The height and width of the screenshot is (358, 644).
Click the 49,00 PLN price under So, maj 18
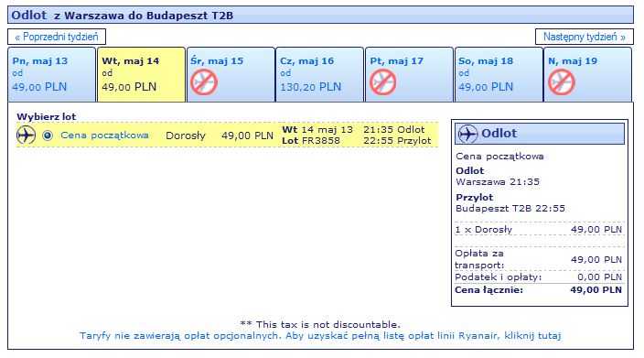coord(486,87)
